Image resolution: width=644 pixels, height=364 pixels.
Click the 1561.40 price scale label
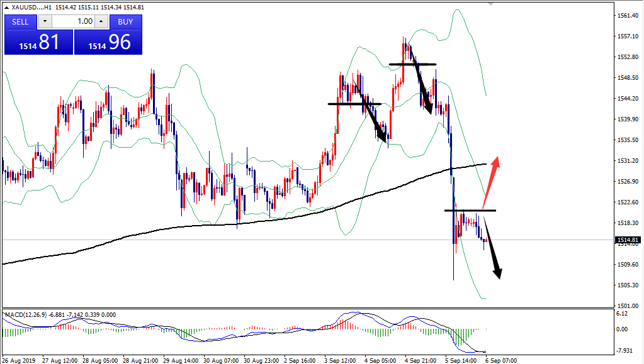click(x=628, y=16)
